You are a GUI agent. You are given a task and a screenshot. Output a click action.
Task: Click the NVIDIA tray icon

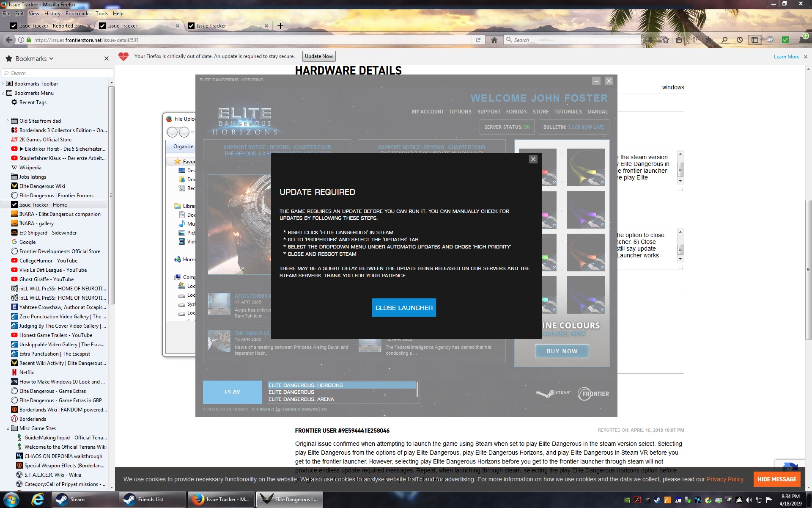coord(627,500)
